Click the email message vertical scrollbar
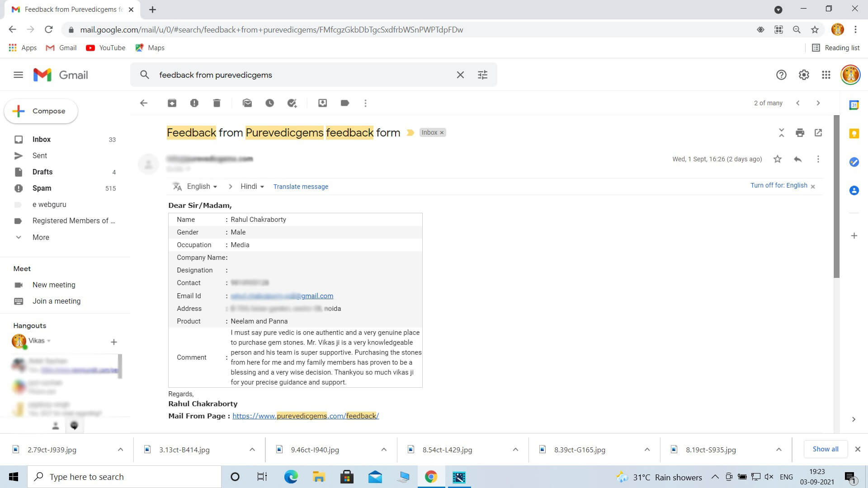Image resolution: width=868 pixels, height=488 pixels. tap(836, 197)
